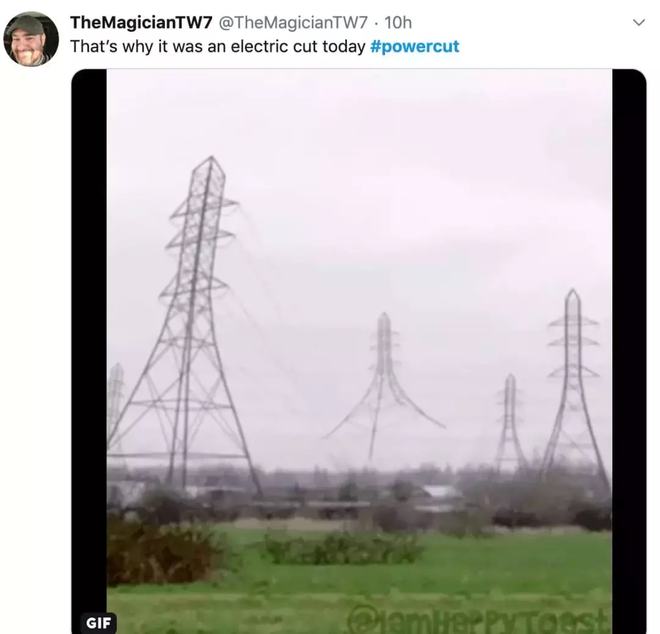Image resolution: width=660 pixels, height=634 pixels.
Task: Click the right black bar of GIF
Action: point(629,350)
